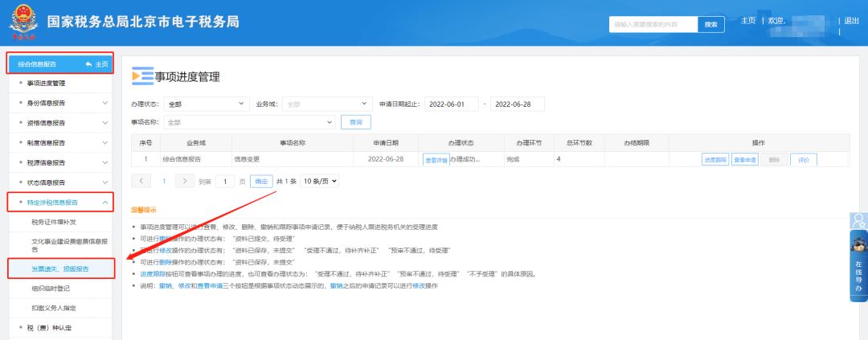Click 主页 link in top bar
868x340 pixels.
(x=748, y=20)
